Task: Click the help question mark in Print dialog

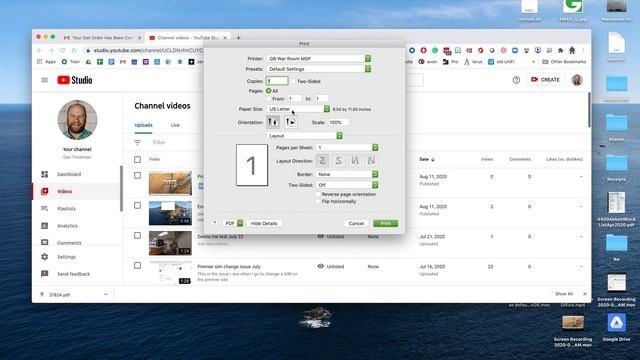Action: pyautogui.click(x=215, y=223)
